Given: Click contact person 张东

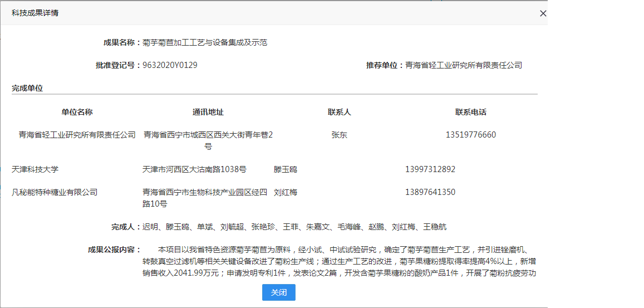Looking at the screenshot, I should [339, 135].
